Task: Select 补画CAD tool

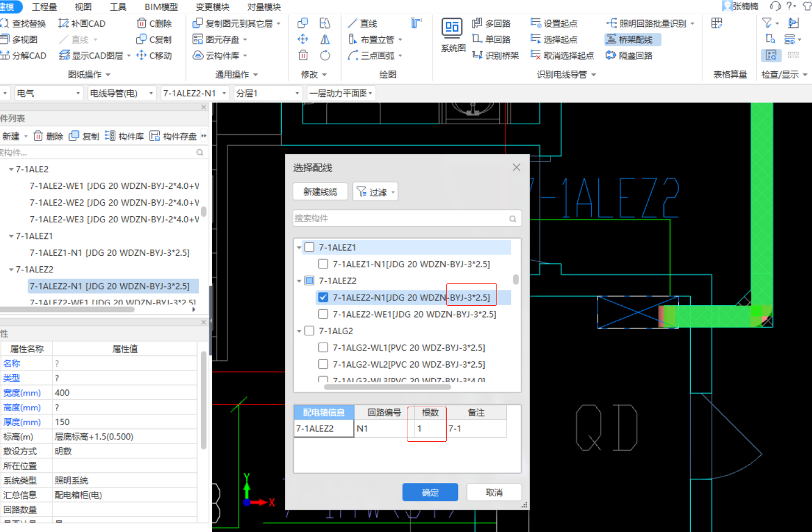Action: (x=82, y=23)
